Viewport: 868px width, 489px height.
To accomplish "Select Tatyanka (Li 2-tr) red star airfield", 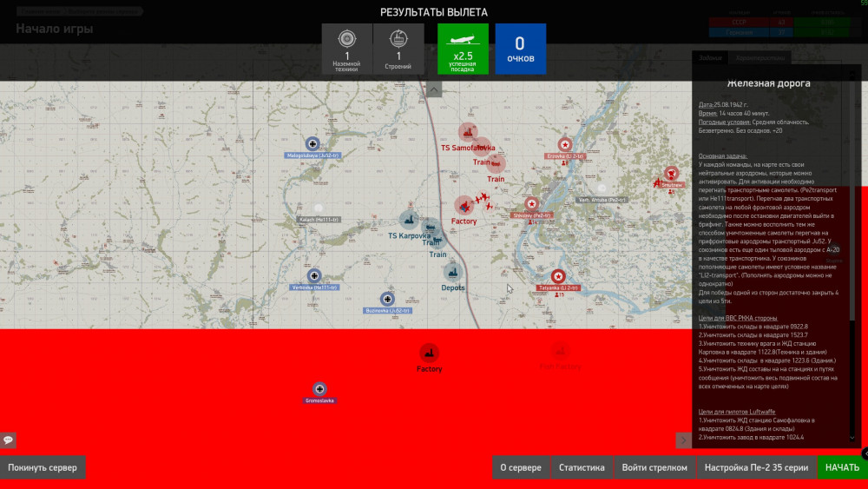I will coord(558,276).
